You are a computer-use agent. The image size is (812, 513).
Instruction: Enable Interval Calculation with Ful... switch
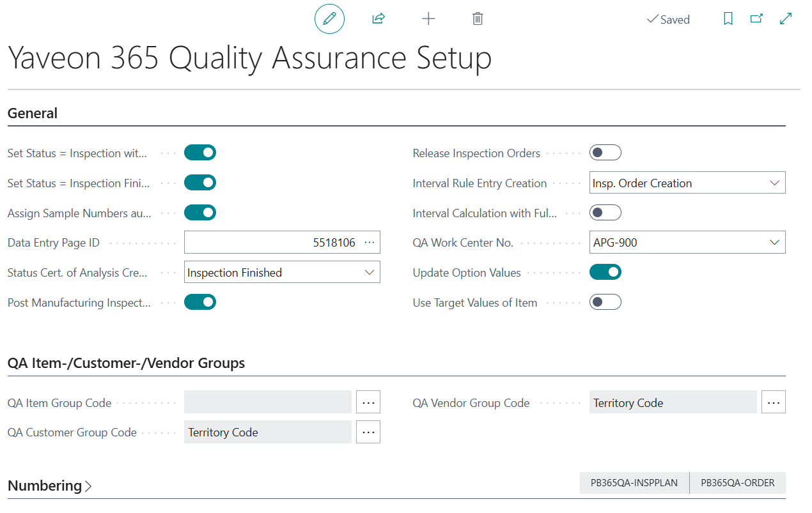point(605,213)
